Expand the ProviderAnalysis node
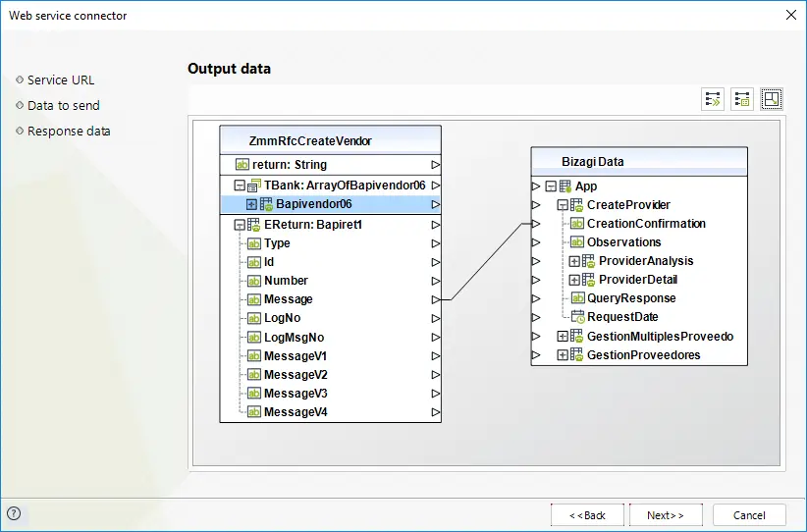Screen dimensions: 807x532 (x=574, y=261)
